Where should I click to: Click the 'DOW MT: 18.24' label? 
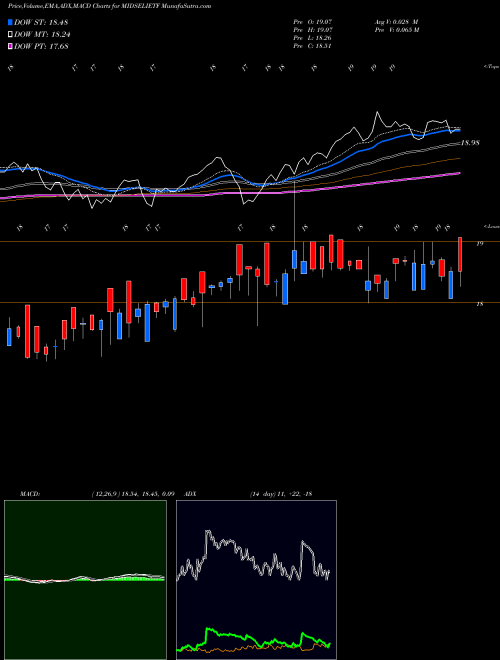pos(42,35)
